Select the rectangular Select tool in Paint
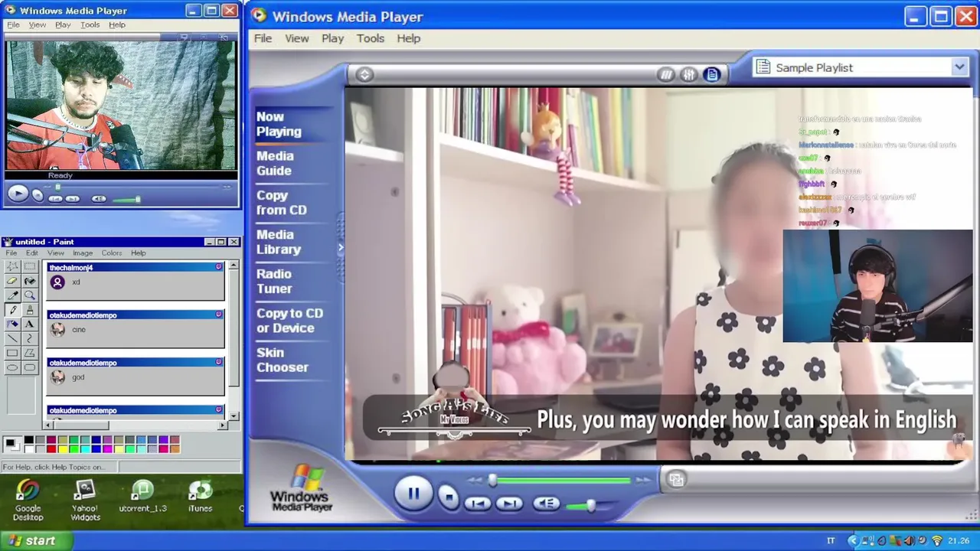Viewport: 980px width, 551px height. coord(29,267)
